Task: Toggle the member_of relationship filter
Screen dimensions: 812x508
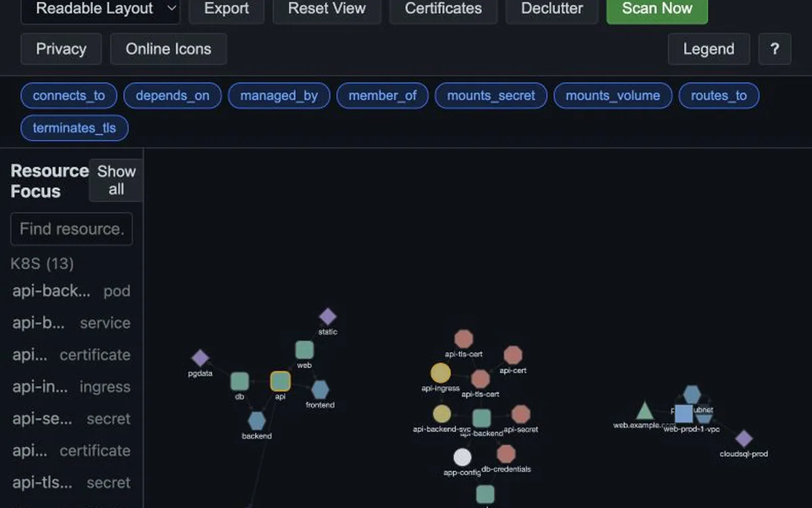Action: click(x=382, y=96)
